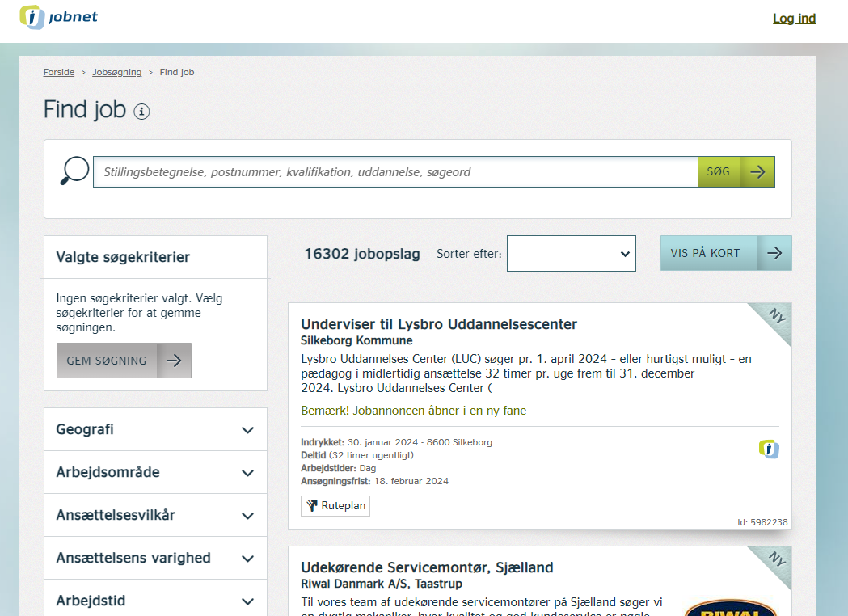Click the arrow icon on GEM SØGNING
The width and height of the screenshot is (848, 616).
(x=175, y=361)
